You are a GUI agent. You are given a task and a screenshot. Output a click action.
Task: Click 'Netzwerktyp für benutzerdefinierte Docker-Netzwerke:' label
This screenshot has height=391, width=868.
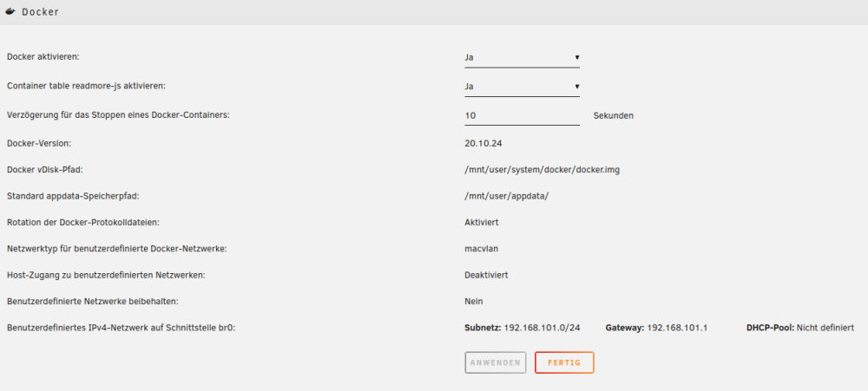pyautogui.click(x=117, y=249)
